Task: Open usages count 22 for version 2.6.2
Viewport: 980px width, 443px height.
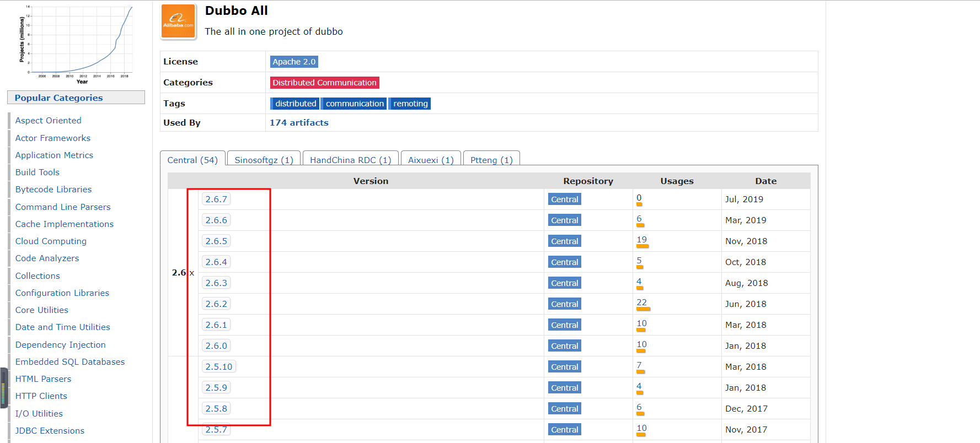Action: click(x=641, y=302)
